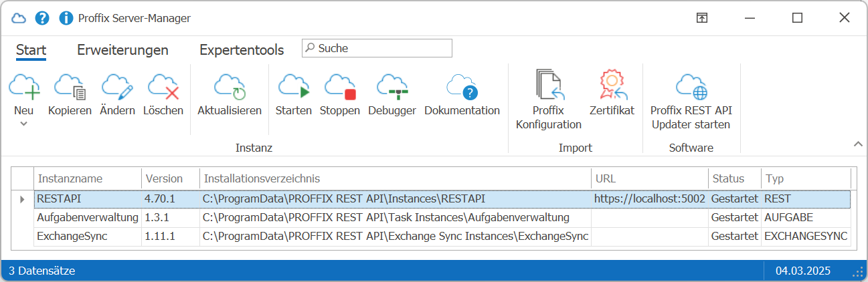Click Gestartet status of Aufgabenverwaltung row
Screen dimensions: 868x282
pyautogui.click(x=735, y=217)
